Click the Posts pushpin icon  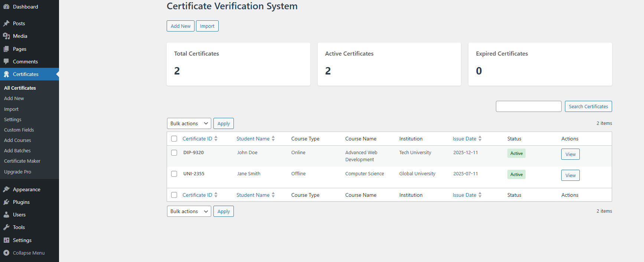pos(6,23)
